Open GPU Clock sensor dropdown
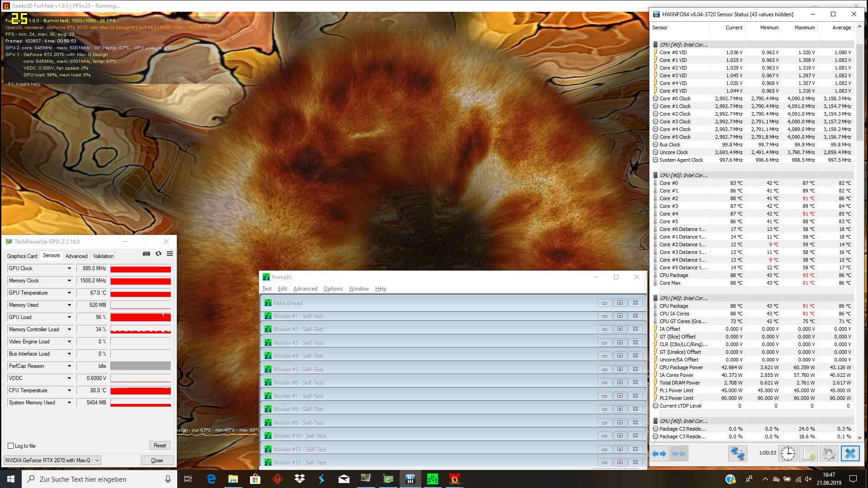868x488 pixels. click(69, 268)
